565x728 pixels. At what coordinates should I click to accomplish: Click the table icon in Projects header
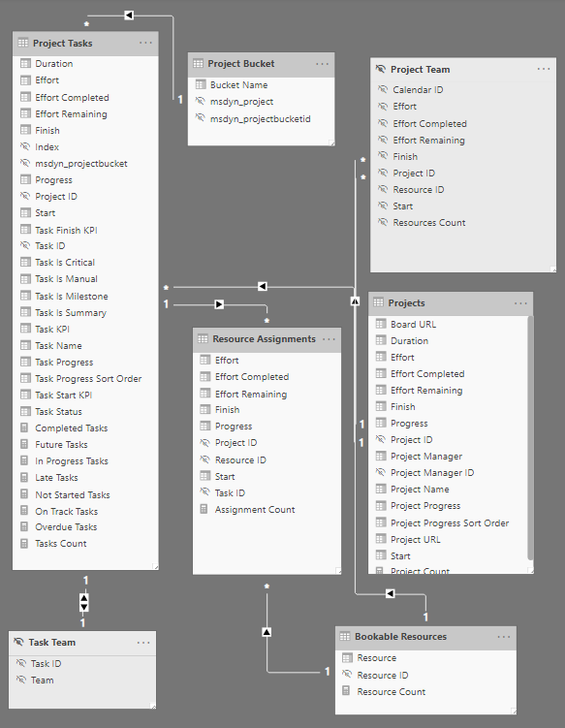(x=379, y=302)
